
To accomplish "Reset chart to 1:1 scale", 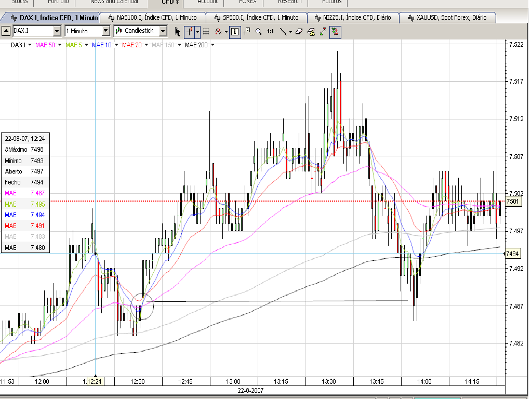I will coord(270,31).
